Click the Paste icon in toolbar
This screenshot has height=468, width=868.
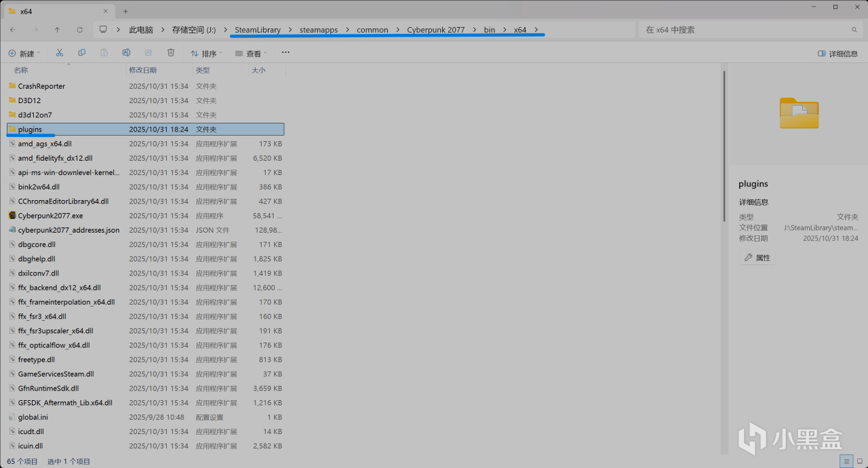coord(104,53)
